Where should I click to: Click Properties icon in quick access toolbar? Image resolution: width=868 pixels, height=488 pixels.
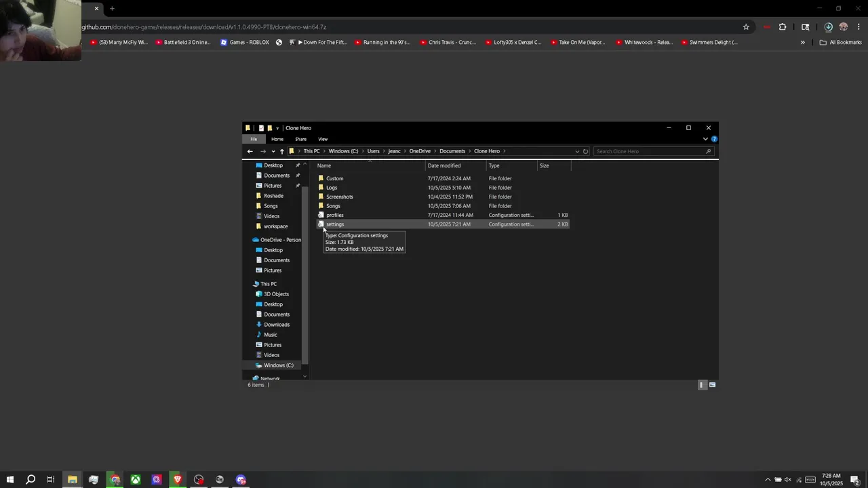pyautogui.click(x=261, y=128)
